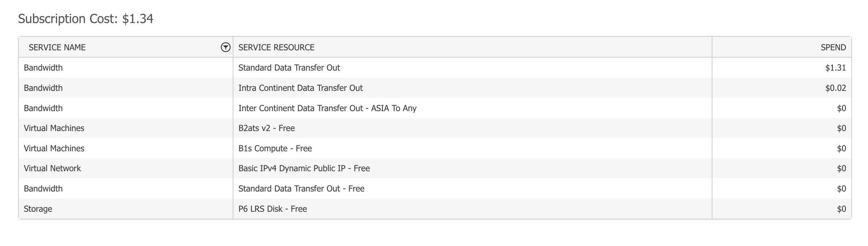Click the B1s Compute - Free cell
This screenshot has height=246, width=868.
(275, 149)
